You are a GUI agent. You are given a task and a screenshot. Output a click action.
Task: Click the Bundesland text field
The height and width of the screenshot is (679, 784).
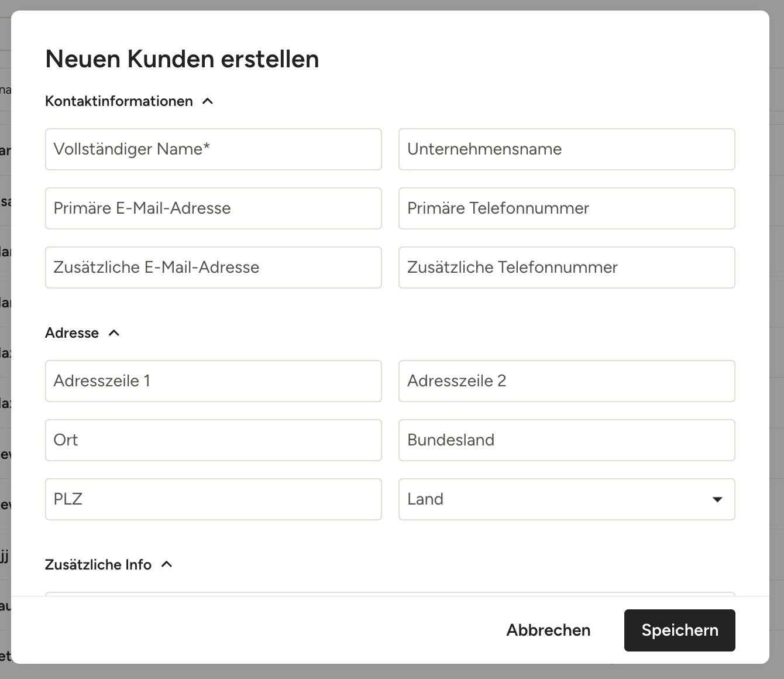pyautogui.click(x=566, y=440)
